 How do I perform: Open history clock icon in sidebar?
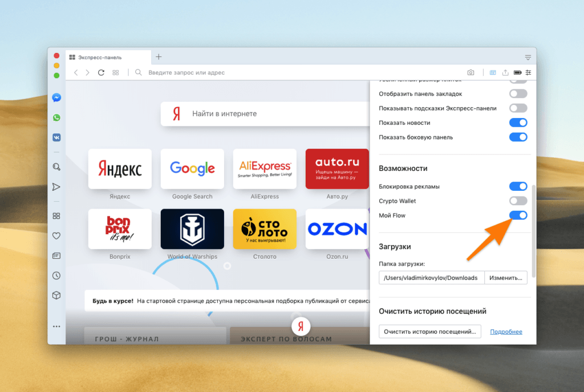coord(56,276)
